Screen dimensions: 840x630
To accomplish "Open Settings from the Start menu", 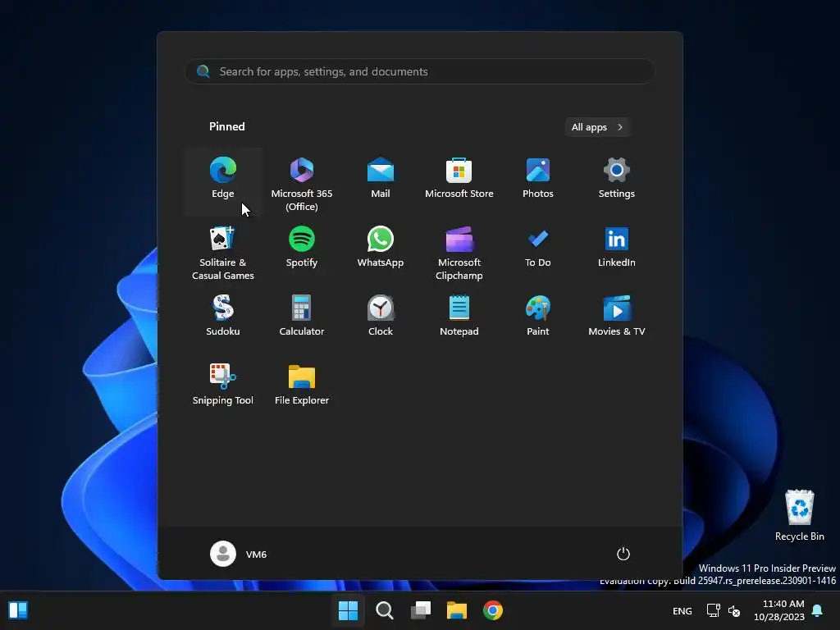I will click(x=617, y=180).
